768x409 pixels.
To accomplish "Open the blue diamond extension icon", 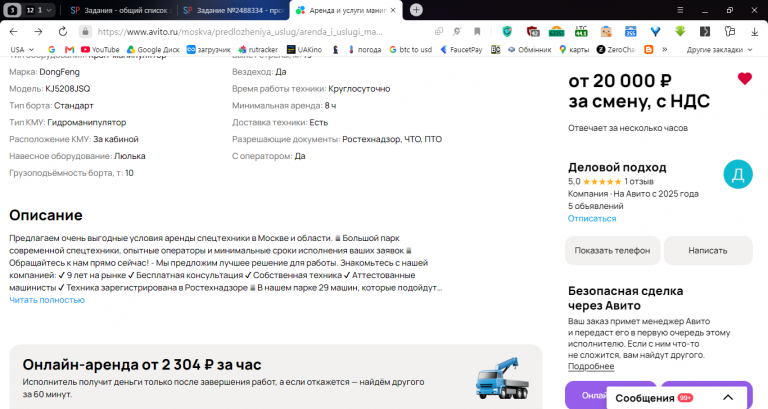I will (655, 31).
